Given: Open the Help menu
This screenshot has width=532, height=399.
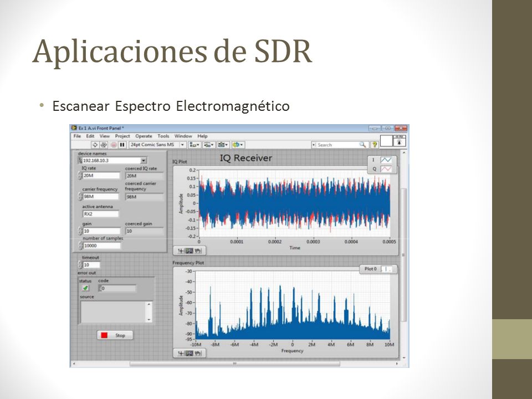Looking at the screenshot, I should click(x=202, y=136).
